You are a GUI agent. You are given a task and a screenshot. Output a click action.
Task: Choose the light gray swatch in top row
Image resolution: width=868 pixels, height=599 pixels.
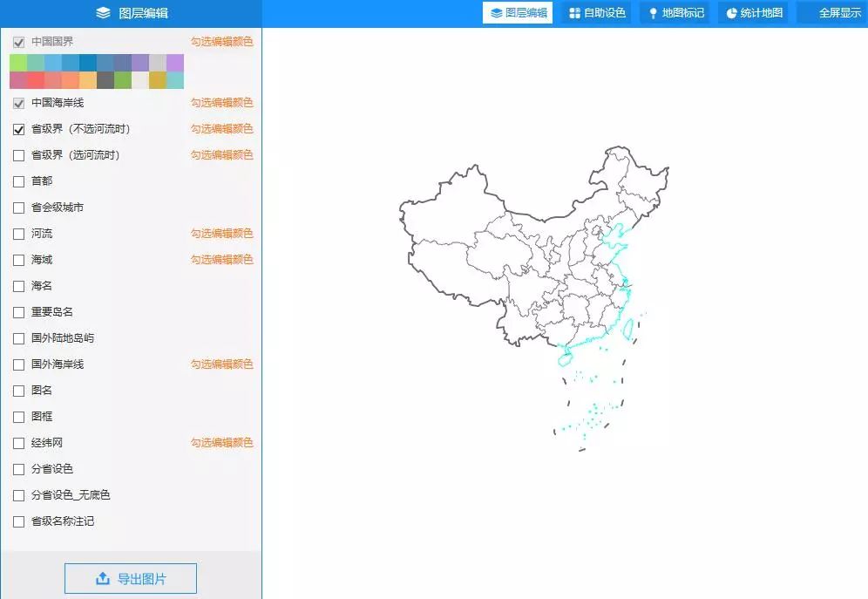[158, 63]
